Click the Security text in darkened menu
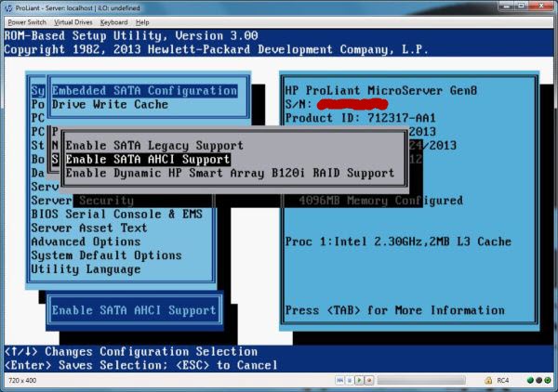This screenshot has height=392, width=558. (106, 201)
